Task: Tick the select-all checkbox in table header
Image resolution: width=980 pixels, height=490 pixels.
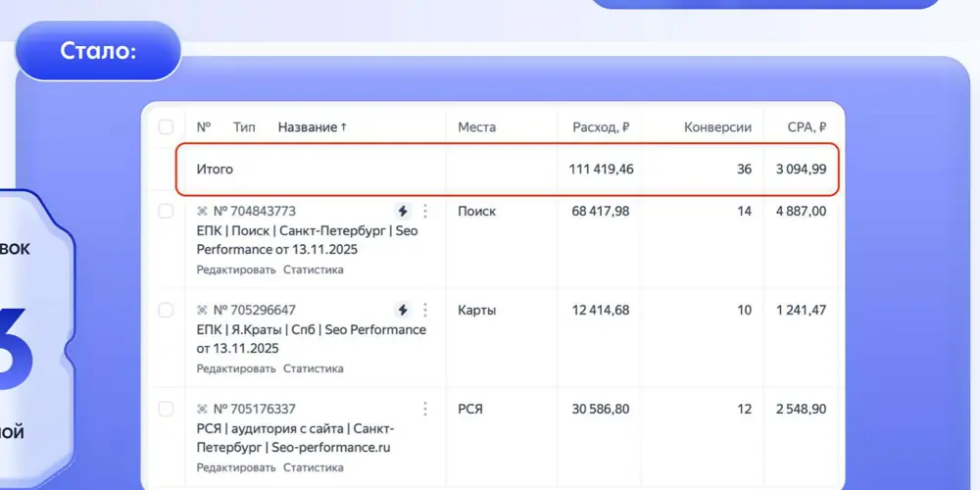Action: click(166, 127)
